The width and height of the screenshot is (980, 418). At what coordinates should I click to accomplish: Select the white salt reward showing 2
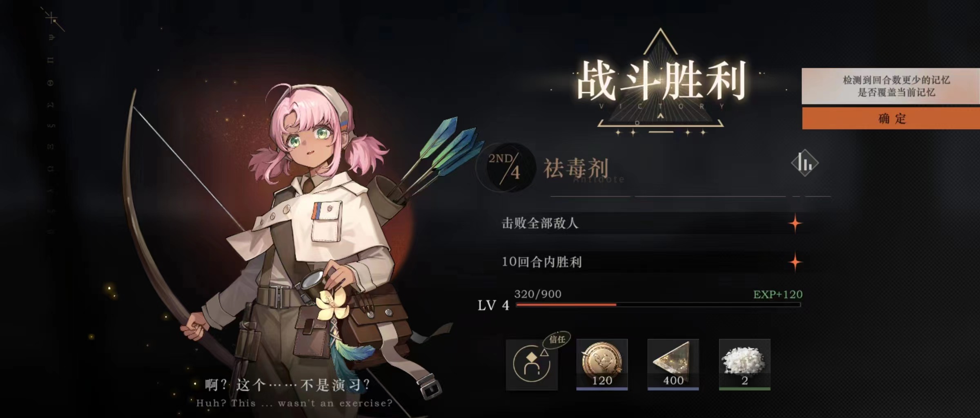744,364
